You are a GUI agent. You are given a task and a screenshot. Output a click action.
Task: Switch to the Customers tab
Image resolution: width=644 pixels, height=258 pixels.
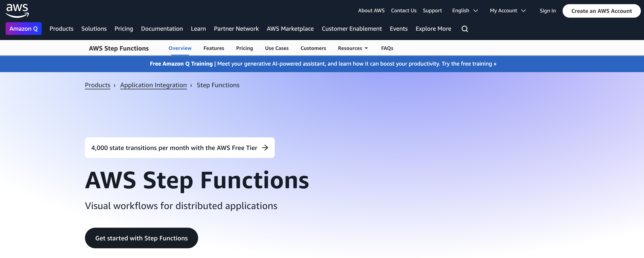pyautogui.click(x=313, y=48)
